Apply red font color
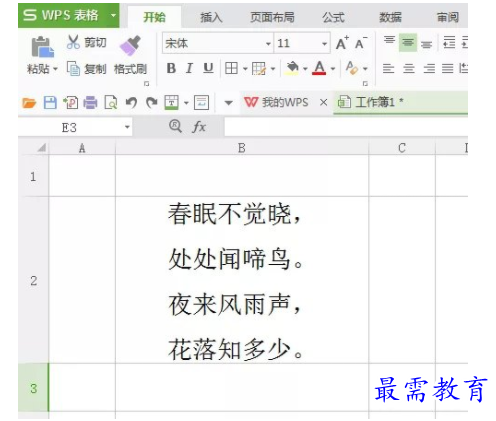This screenshot has height=421, width=496. (319, 68)
